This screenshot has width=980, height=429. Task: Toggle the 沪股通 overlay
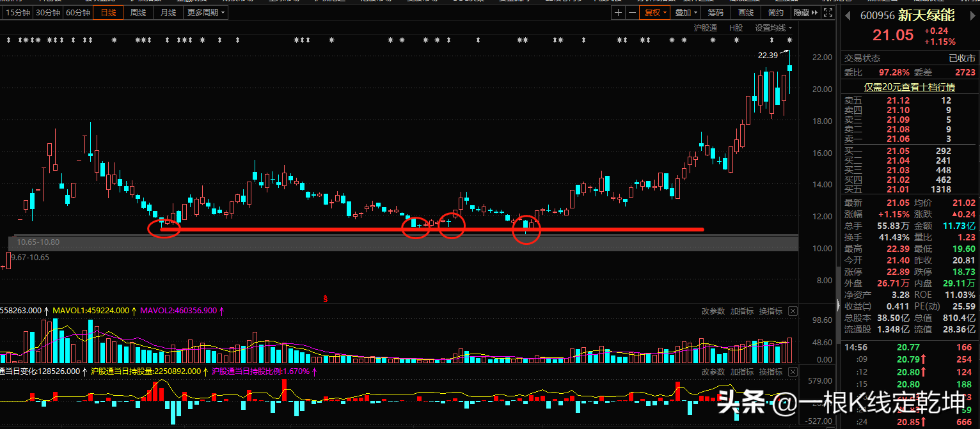click(x=706, y=28)
